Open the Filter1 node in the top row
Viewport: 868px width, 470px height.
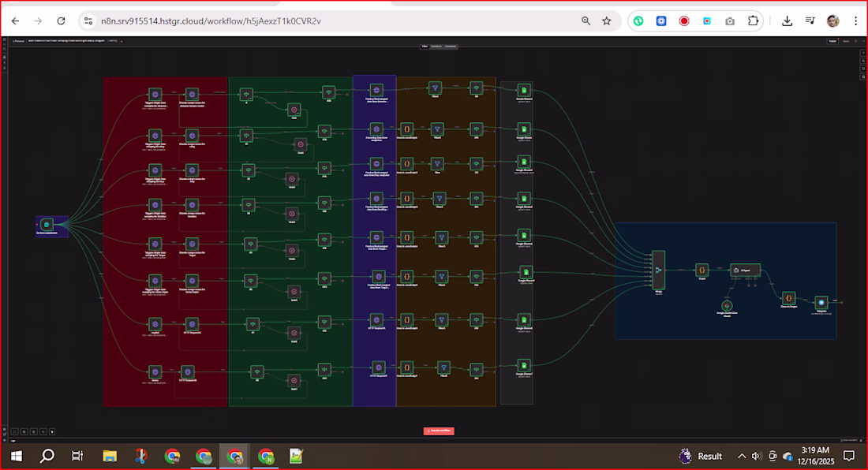[435, 88]
